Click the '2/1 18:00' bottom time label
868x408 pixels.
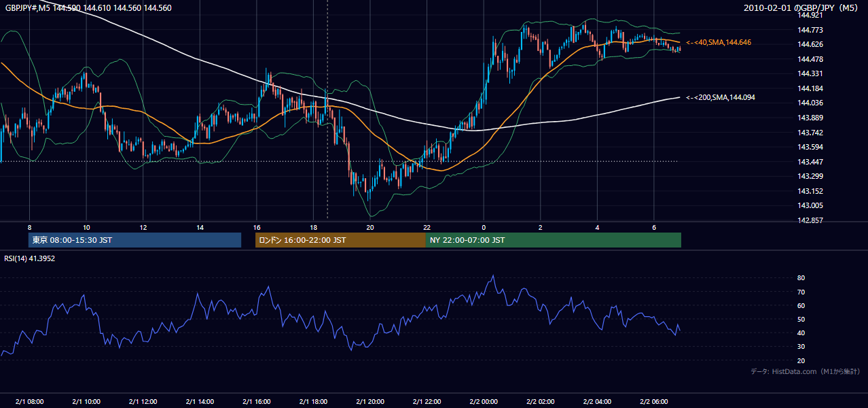pos(313,401)
